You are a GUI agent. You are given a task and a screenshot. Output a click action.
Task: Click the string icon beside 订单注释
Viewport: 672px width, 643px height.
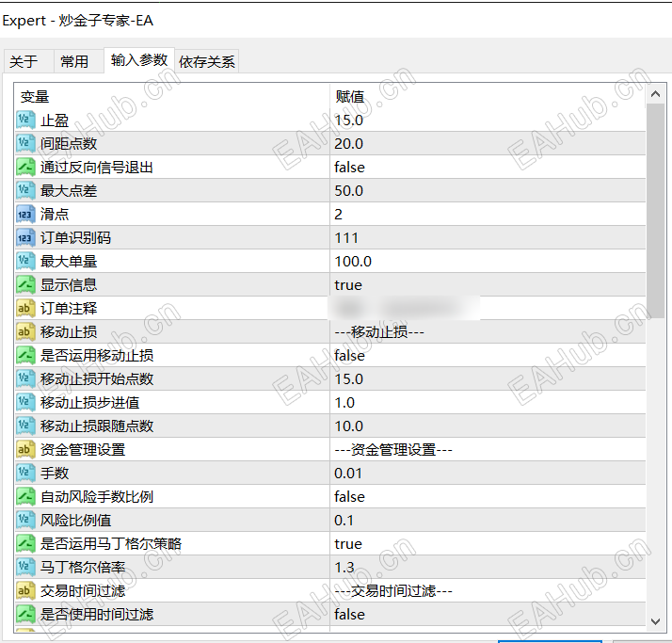pyautogui.click(x=25, y=309)
